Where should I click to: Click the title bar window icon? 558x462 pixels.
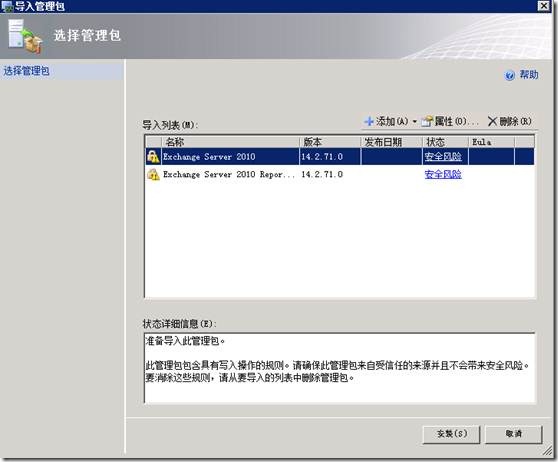coord(7,6)
